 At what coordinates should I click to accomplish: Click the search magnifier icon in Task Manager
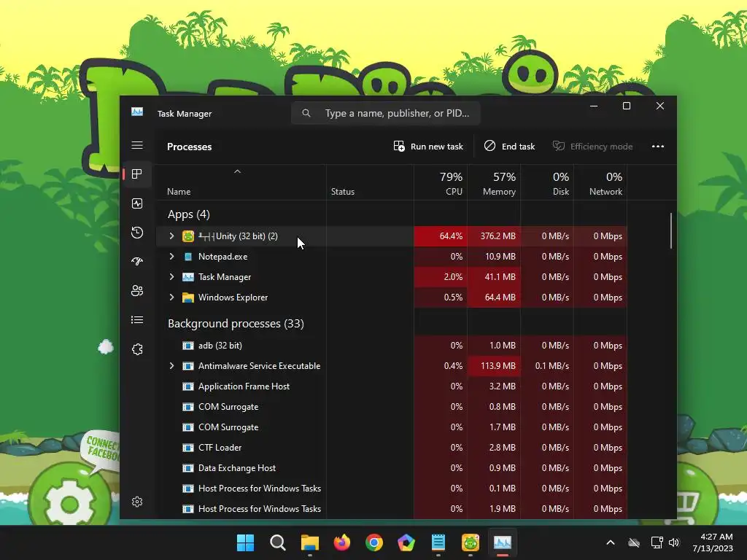[306, 113]
